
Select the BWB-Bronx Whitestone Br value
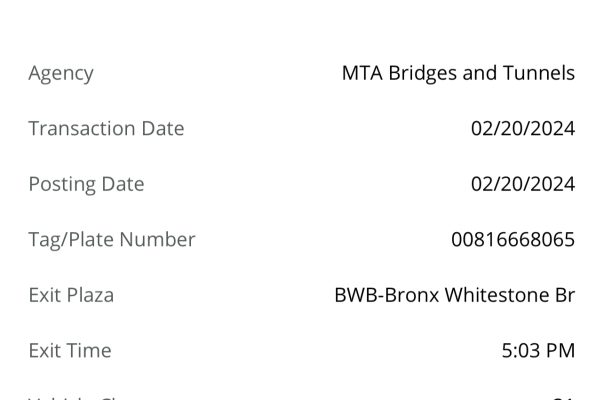coord(455,295)
